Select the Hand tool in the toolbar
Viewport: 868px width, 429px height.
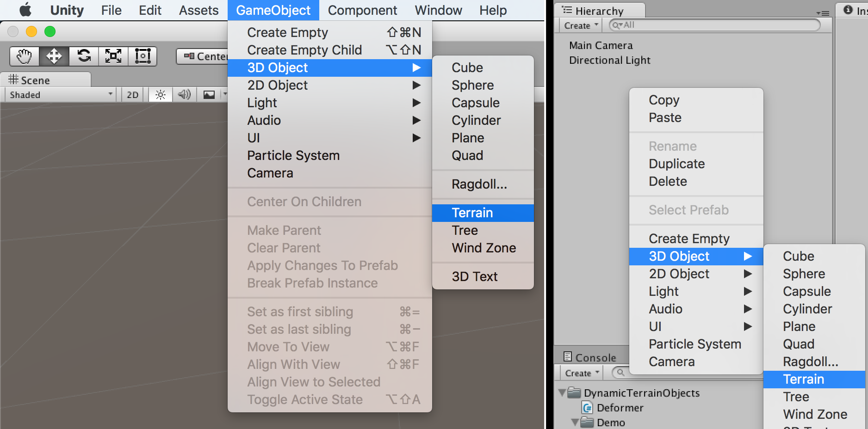pyautogui.click(x=24, y=56)
